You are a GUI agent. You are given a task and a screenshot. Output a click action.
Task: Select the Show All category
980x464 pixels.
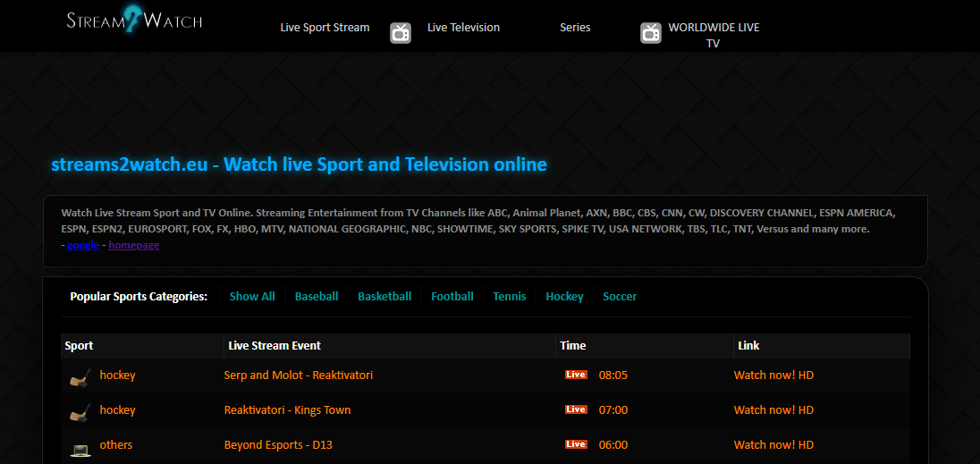[252, 297]
